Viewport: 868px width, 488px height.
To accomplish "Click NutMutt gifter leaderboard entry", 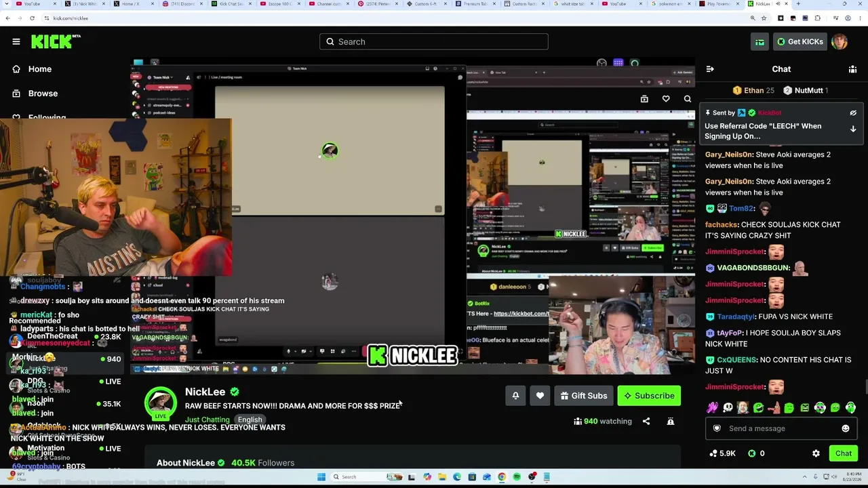I will point(805,90).
